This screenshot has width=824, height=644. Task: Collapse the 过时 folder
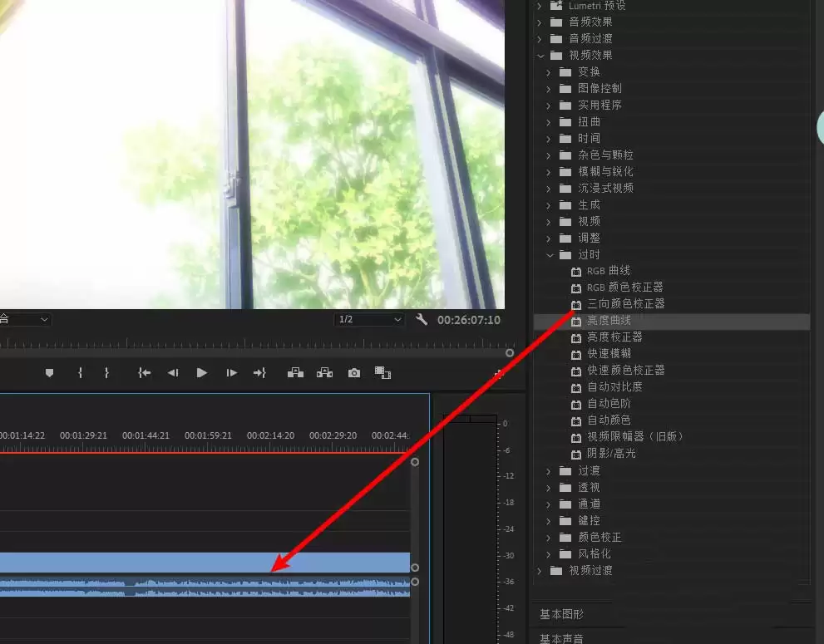[550, 255]
